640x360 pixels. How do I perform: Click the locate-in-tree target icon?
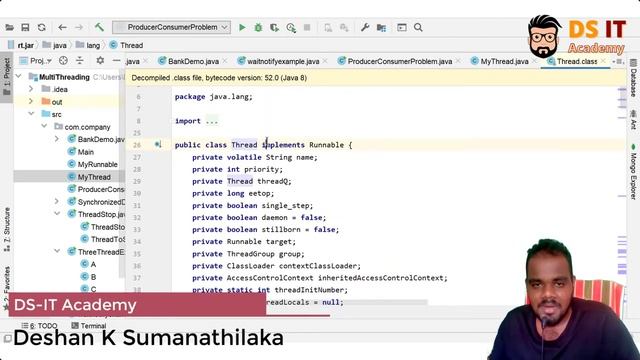(x=63, y=61)
